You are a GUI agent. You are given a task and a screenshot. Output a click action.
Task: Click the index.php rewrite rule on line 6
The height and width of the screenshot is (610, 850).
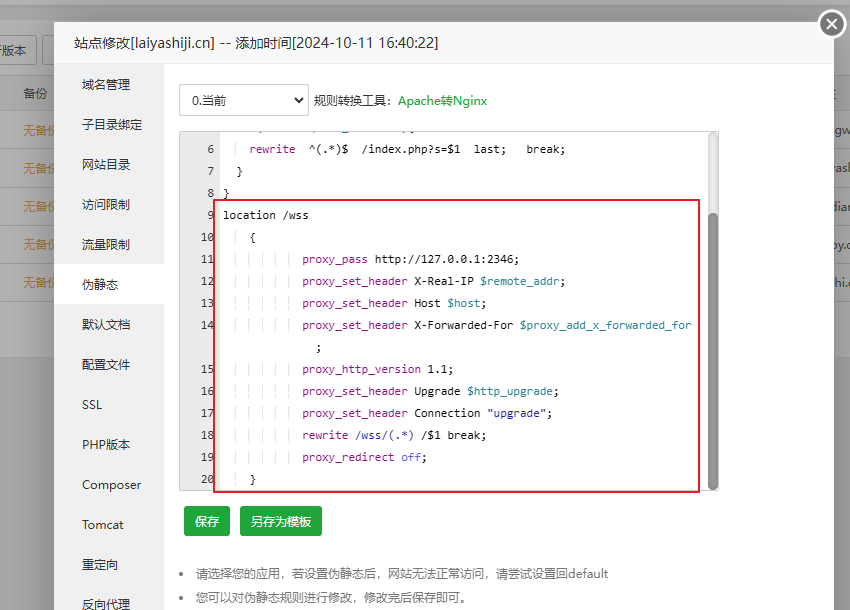pos(407,149)
